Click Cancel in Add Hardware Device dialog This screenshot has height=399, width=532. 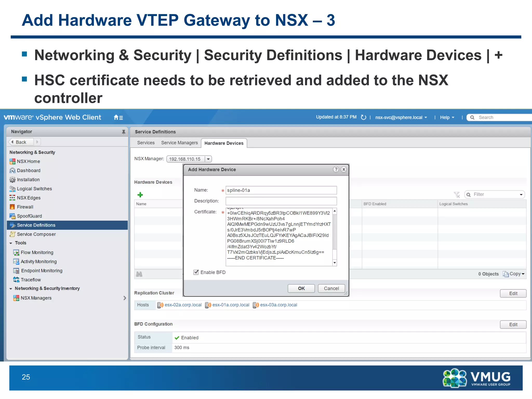331,288
